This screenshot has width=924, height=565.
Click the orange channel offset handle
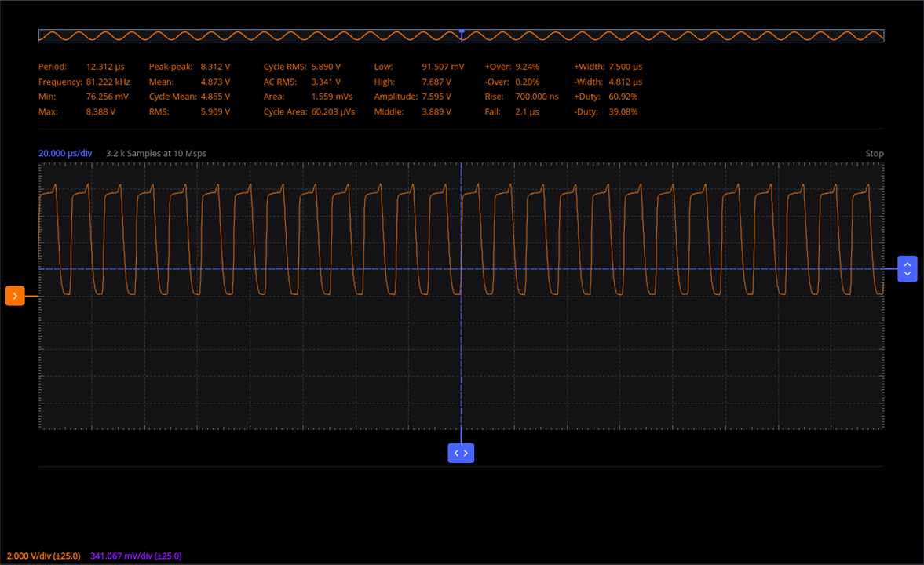coord(15,296)
